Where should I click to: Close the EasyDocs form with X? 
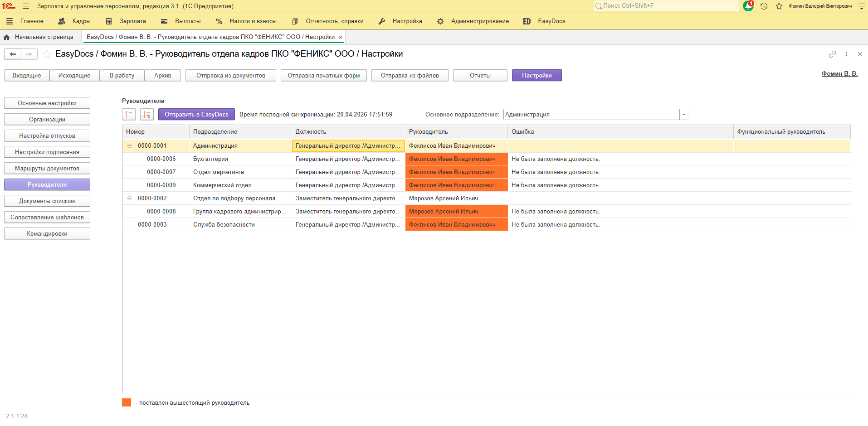point(860,54)
